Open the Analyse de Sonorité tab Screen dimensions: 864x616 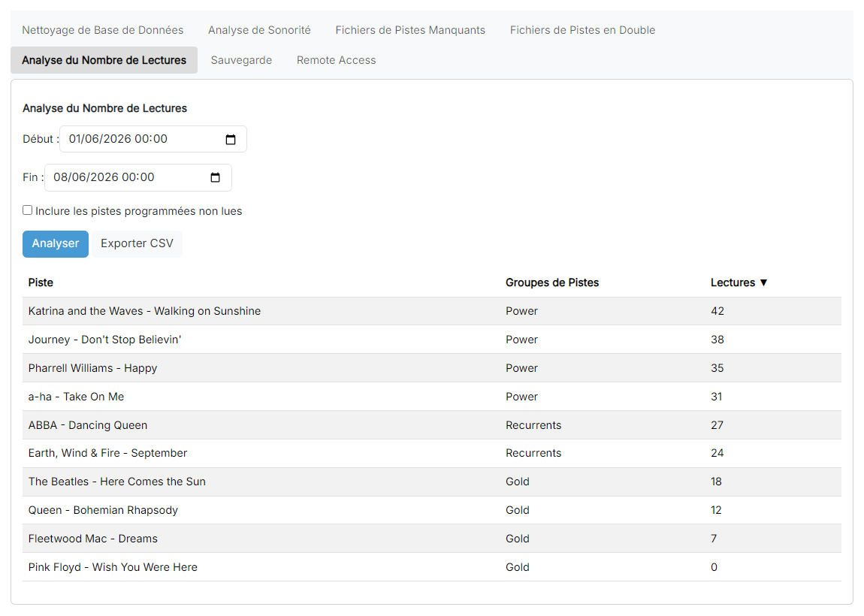pyautogui.click(x=259, y=30)
